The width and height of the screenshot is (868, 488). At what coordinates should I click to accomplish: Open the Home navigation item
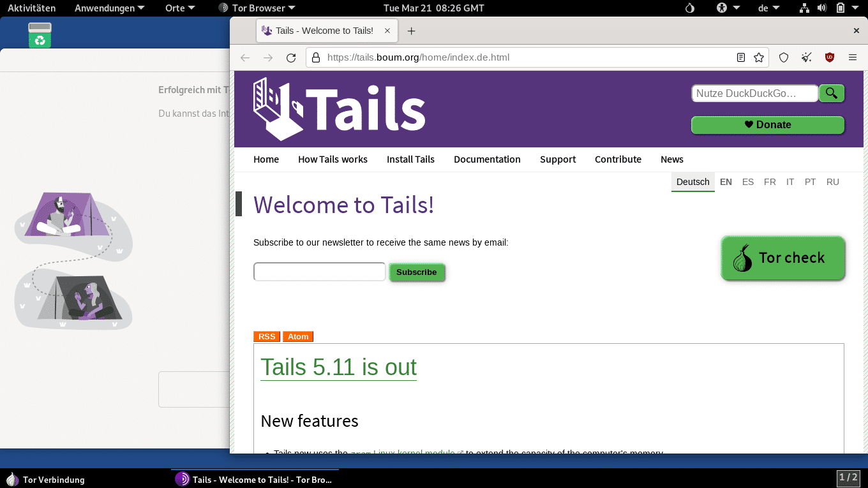point(266,159)
